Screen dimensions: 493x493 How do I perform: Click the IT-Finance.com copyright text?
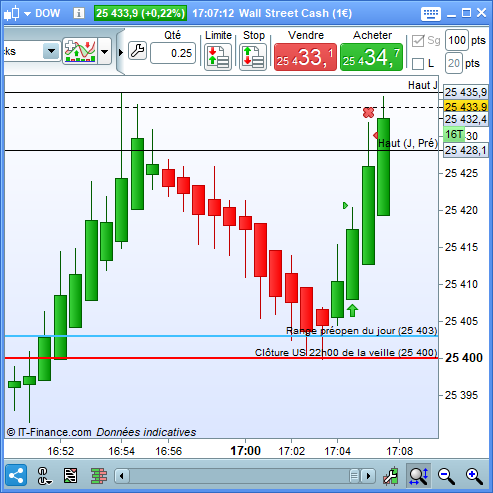pos(49,432)
